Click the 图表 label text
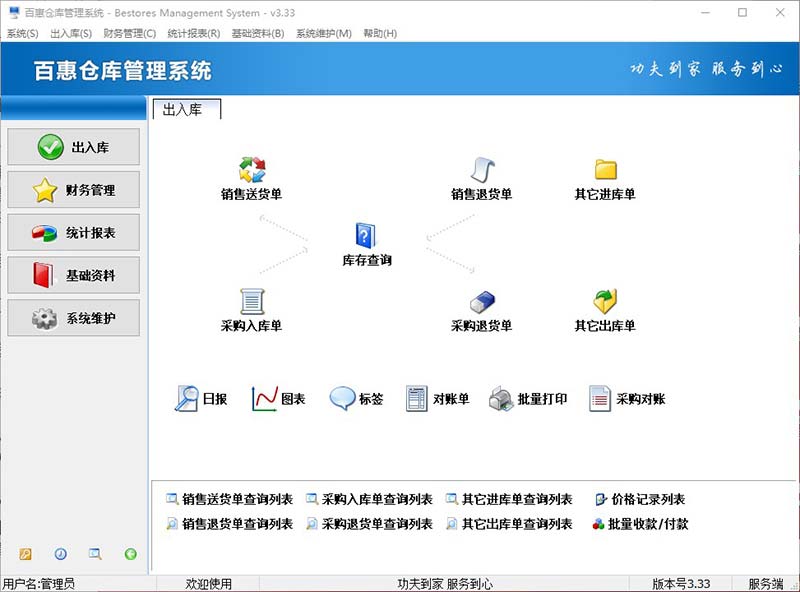800x592 pixels. pyautogui.click(x=293, y=399)
